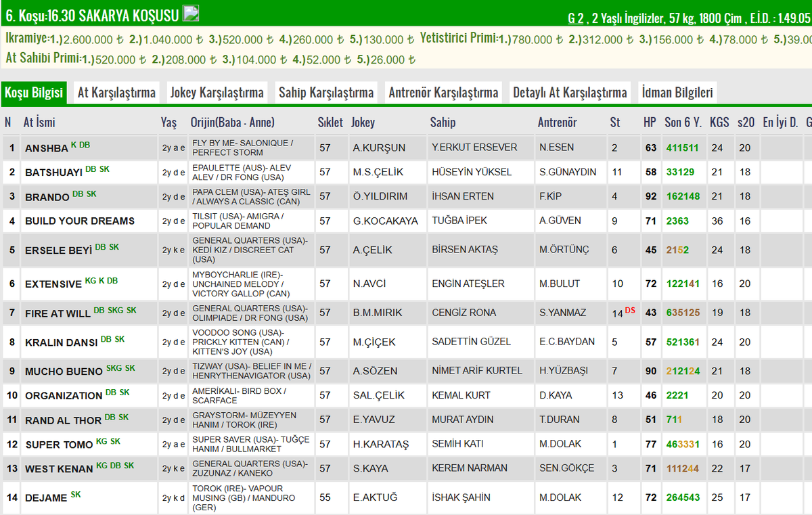The width and height of the screenshot is (812, 515).
Task: Open the Jokey Karşılaştırma tab
Action: click(x=217, y=93)
